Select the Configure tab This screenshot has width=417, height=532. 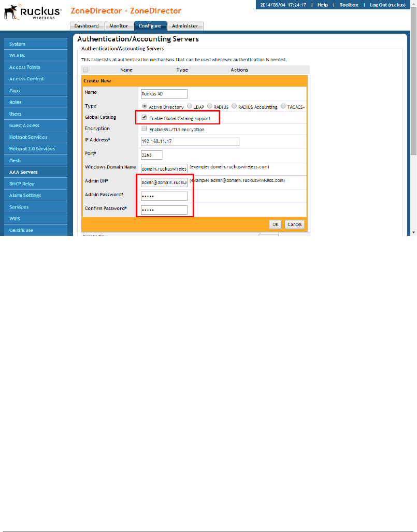tap(150, 26)
